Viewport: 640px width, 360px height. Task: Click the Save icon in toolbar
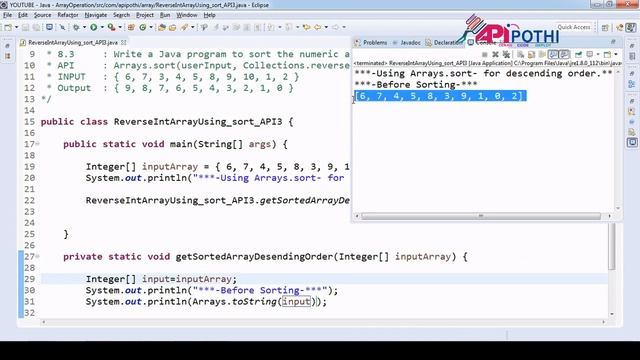[x=25, y=27]
